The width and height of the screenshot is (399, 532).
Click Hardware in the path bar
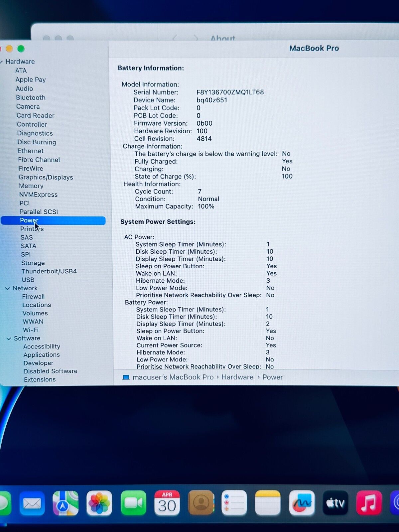pyautogui.click(x=237, y=377)
